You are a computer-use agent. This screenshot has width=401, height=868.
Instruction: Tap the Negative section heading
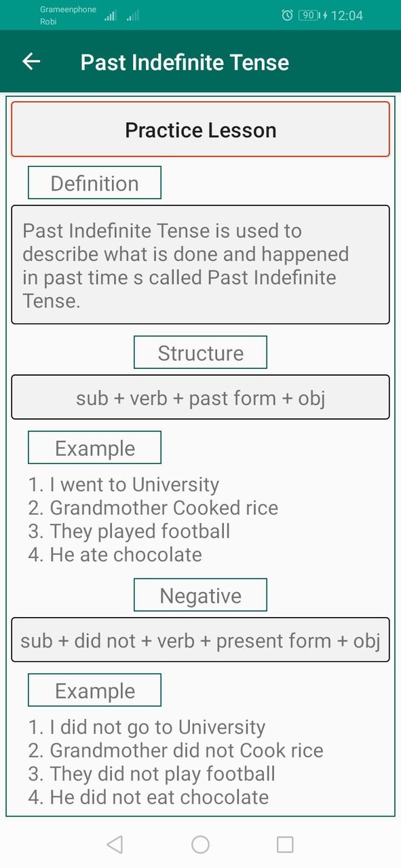tap(200, 595)
